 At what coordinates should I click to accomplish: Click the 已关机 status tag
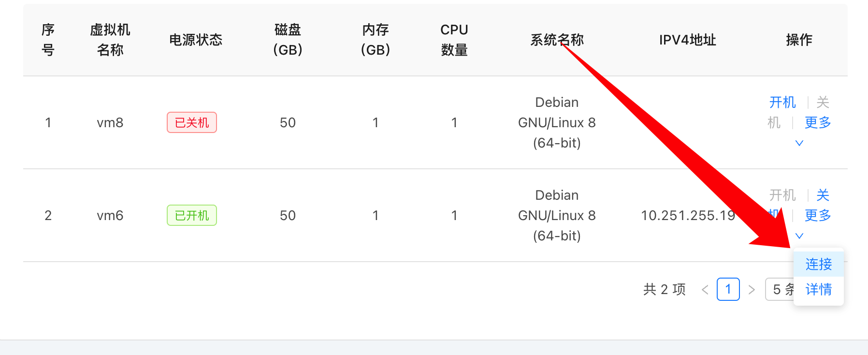tap(192, 123)
